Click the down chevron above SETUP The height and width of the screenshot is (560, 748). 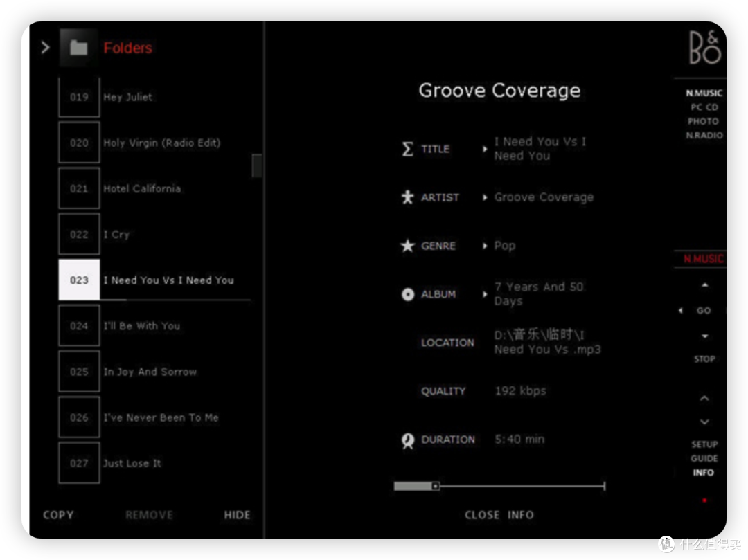[x=704, y=422]
